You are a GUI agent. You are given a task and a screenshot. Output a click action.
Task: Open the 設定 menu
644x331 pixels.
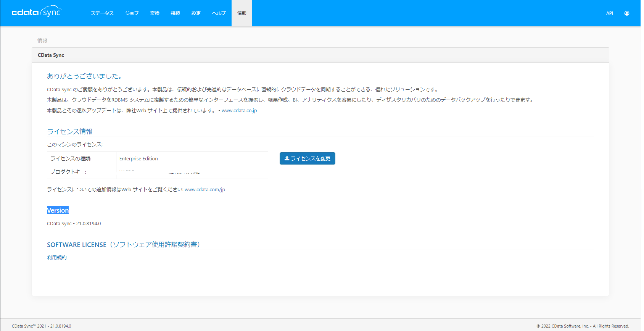coord(196,13)
